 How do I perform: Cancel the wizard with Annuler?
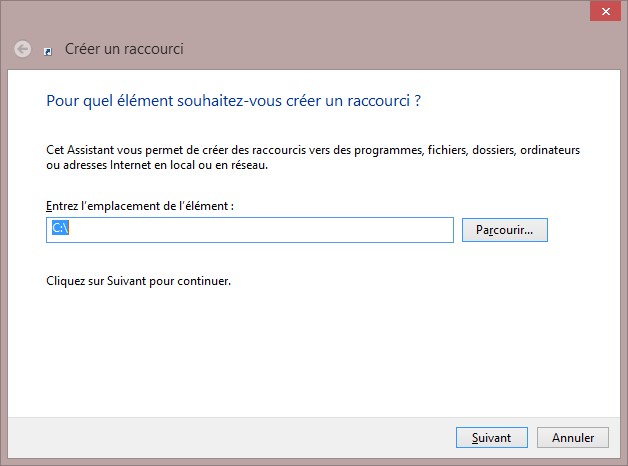pyautogui.click(x=572, y=437)
